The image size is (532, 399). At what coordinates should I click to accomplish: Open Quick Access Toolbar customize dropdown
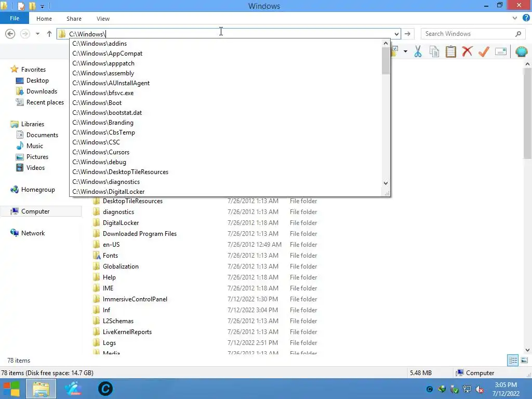(x=42, y=6)
